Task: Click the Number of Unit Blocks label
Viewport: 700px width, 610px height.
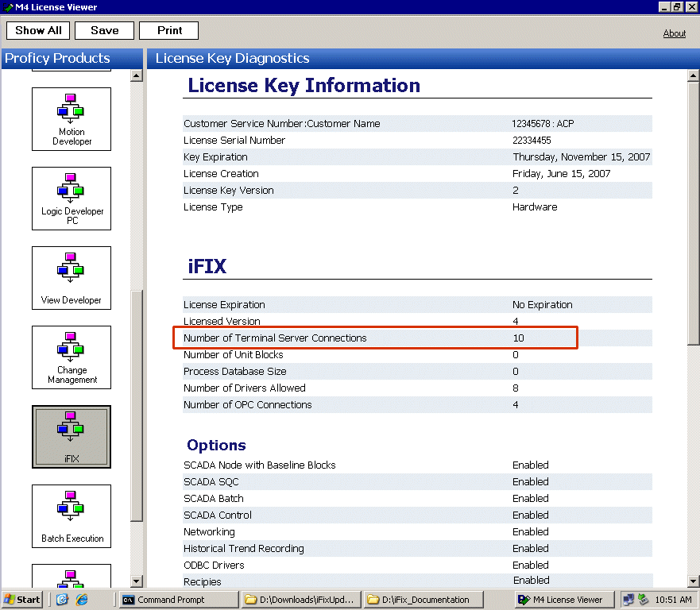Action: 234,355
